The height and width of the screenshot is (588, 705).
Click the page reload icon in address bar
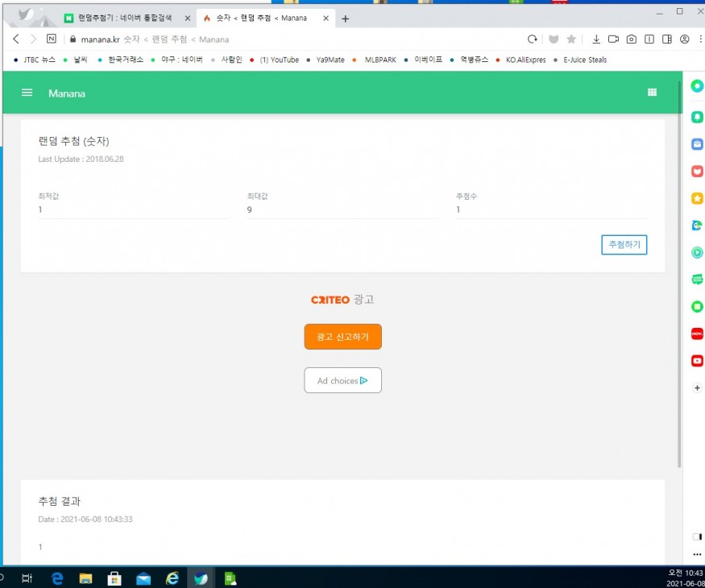(x=532, y=39)
